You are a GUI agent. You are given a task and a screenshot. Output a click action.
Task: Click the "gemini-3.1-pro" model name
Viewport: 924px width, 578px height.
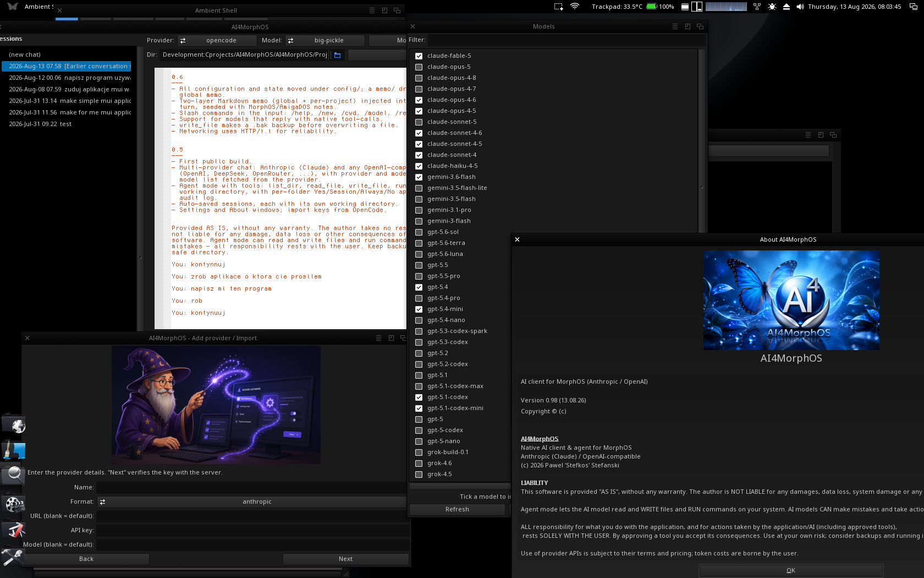(x=449, y=210)
